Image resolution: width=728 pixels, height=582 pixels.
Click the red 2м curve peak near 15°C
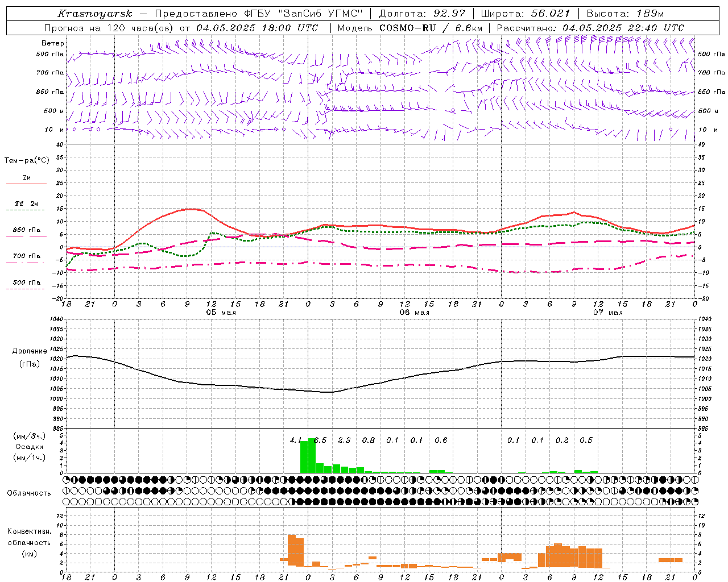pyautogui.click(x=191, y=209)
